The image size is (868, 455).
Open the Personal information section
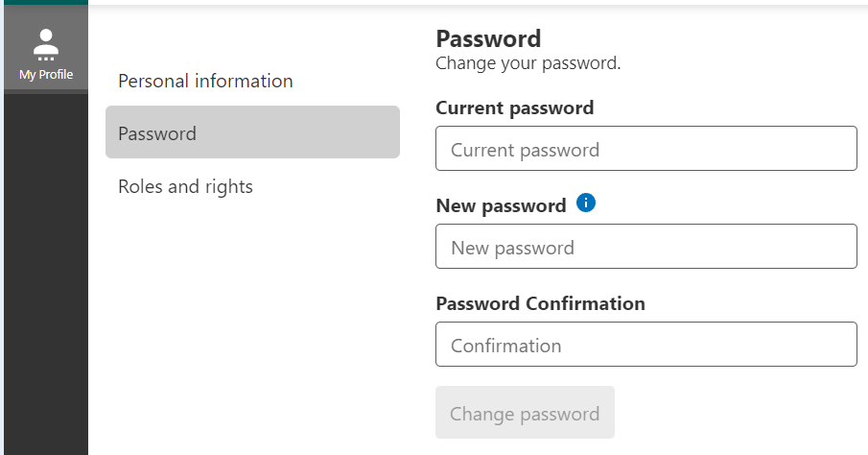point(205,81)
